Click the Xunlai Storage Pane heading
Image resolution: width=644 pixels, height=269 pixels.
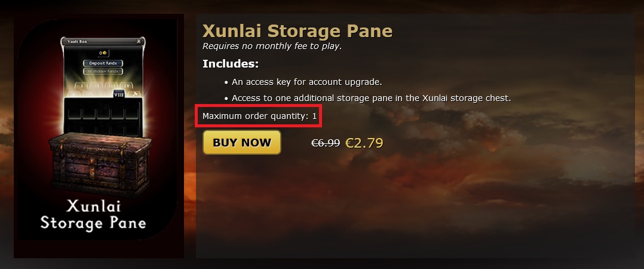298,30
